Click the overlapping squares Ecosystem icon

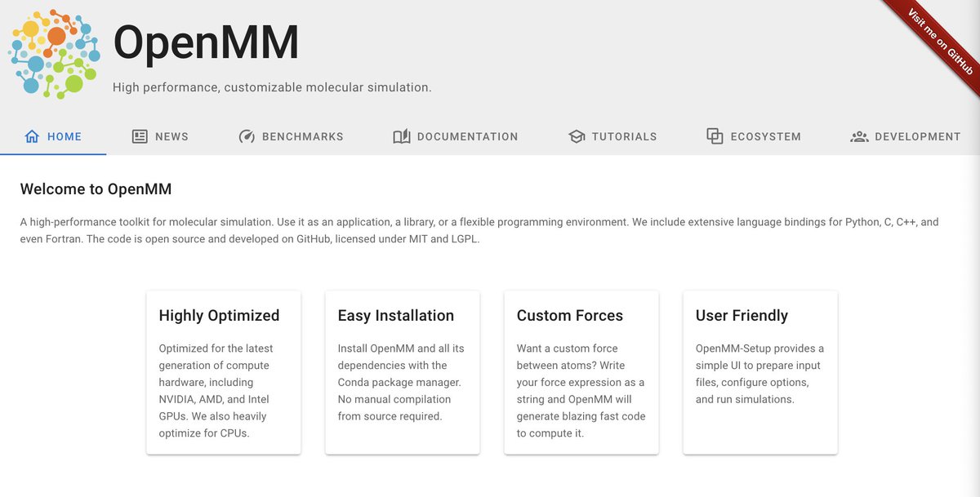pos(715,136)
